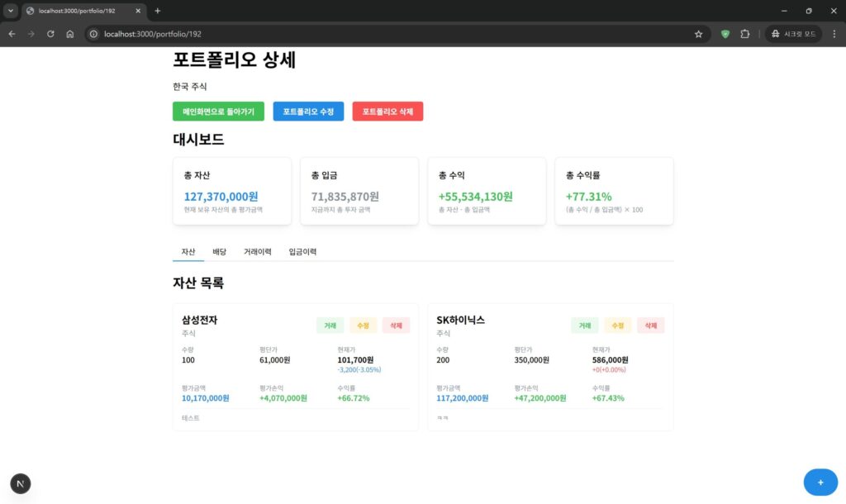846x504 pixels.
Task: Switch to the 배당 tab
Action: point(220,251)
